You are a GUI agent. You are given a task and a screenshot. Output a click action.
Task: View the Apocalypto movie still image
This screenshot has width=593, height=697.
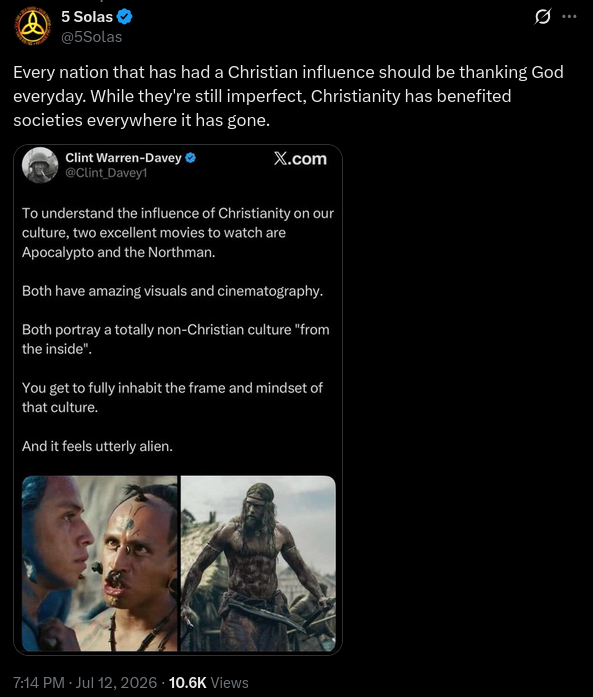100,563
